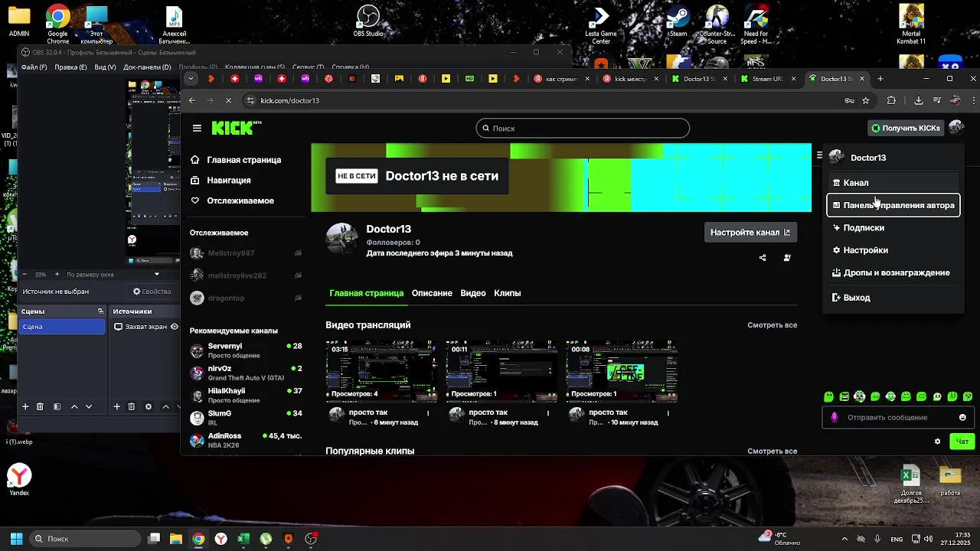980x551 pixels.
Task: Open recommended channel AdinRoss
Action: coord(246,440)
